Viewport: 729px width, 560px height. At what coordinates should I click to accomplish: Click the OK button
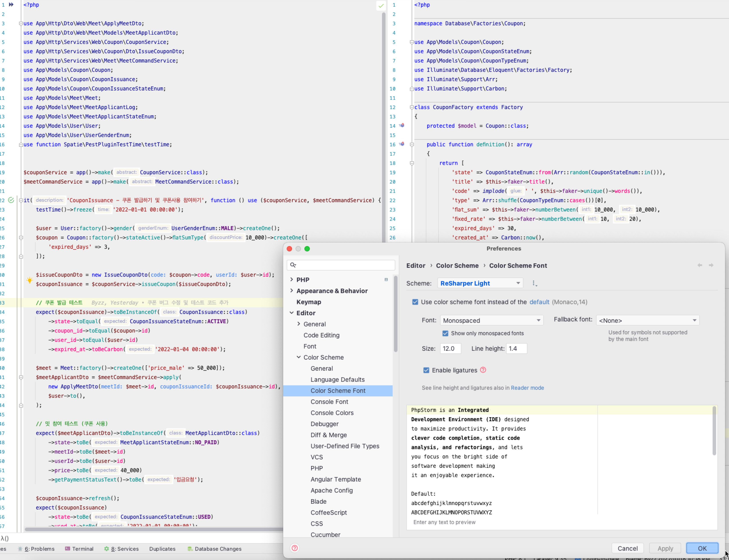[x=702, y=548]
